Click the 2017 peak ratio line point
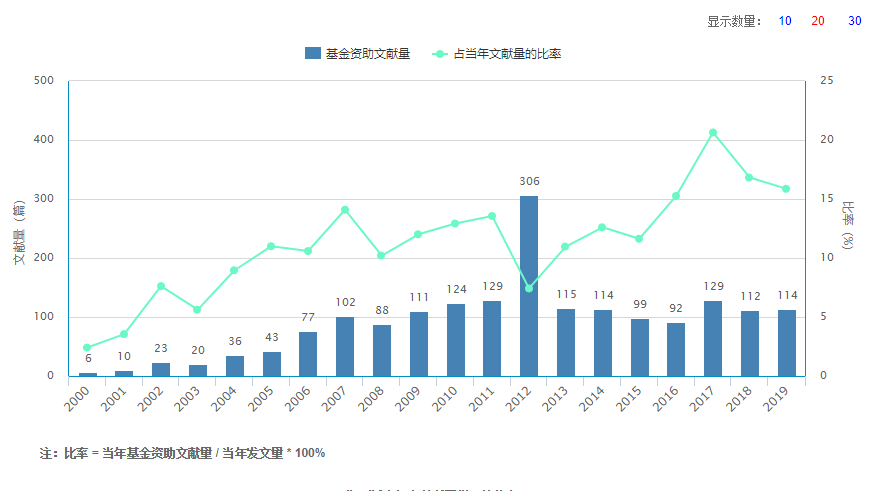This screenshot has width=876, height=491. pos(713,133)
